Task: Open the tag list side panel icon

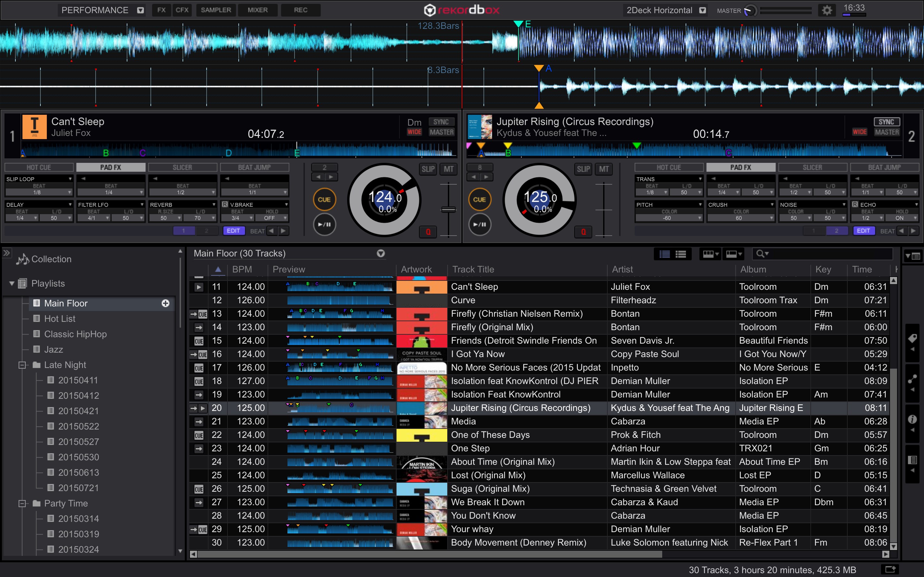Action: tap(912, 339)
